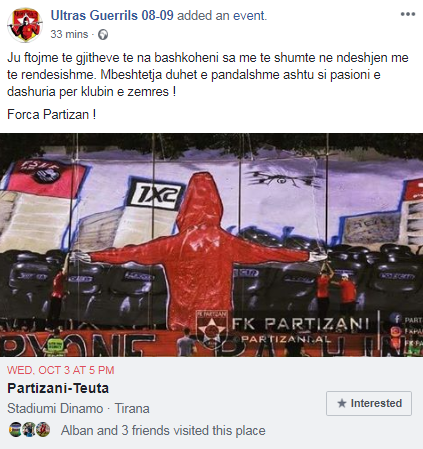The height and width of the screenshot is (449, 423).
Task: Click the 'Forca Partizan !' post text
Action: [x=52, y=114]
